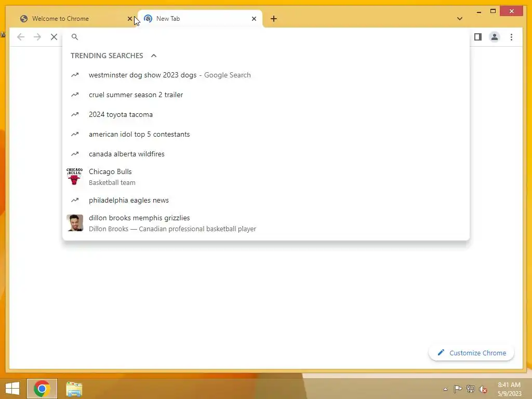Viewport: 532px width, 399px height.
Task: Click the Chicago Bulls logo thumbnail
Action: (75, 177)
